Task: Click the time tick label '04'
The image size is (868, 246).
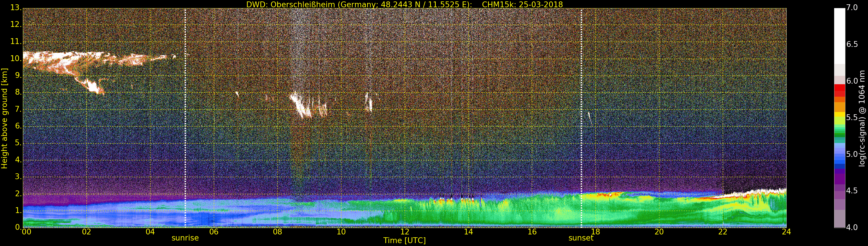Action: point(150,232)
